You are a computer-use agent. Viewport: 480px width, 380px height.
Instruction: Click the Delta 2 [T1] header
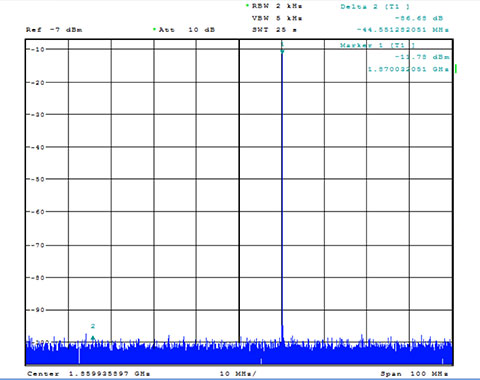click(375, 7)
